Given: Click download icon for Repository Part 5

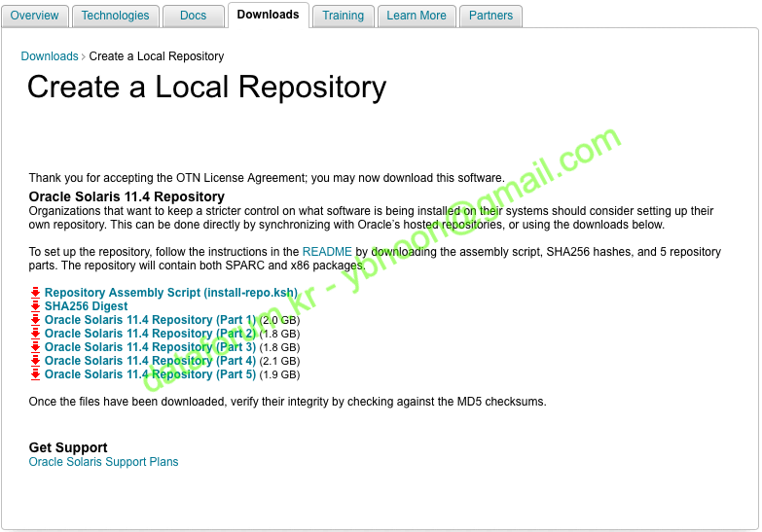Looking at the screenshot, I should click(35, 374).
